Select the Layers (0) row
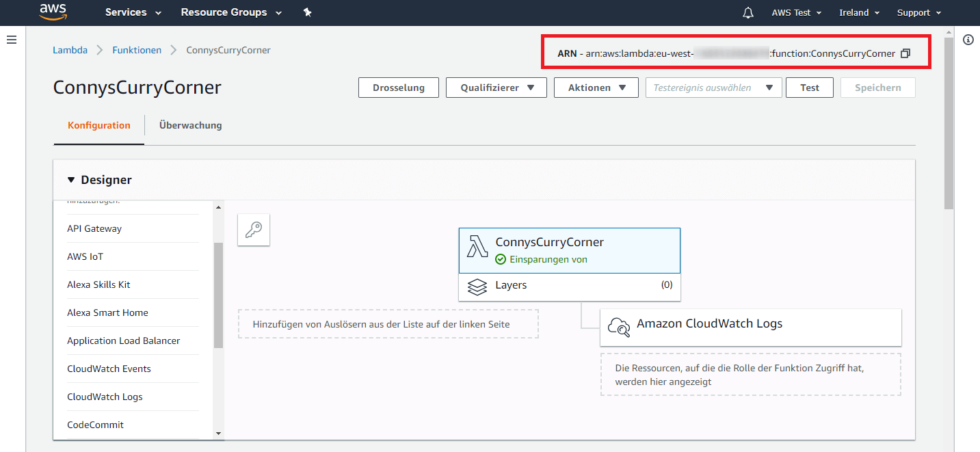The height and width of the screenshot is (452, 980). pyautogui.click(x=570, y=287)
